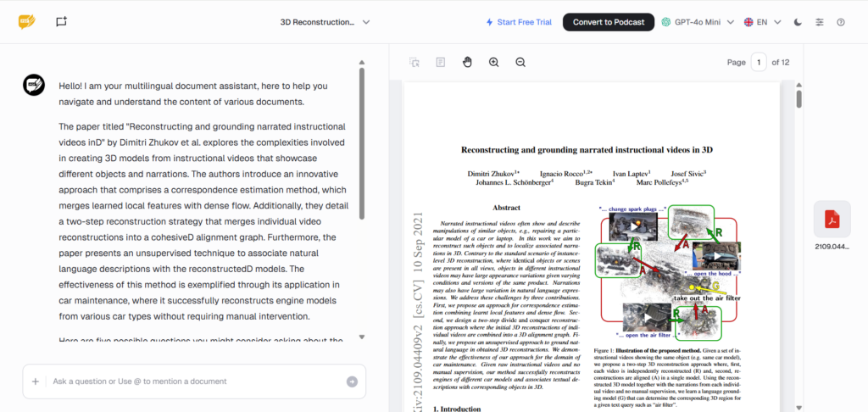Toggle dark mode with the moon icon
Image resolution: width=868 pixels, height=412 pixels.
click(x=798, y=22)
